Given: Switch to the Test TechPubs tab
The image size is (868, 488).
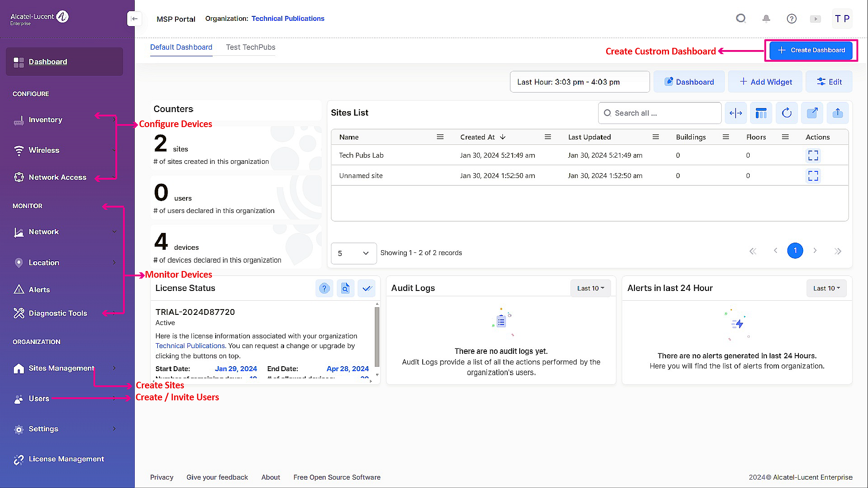Looking at the screenshot, I should click(x=250, y=47).
